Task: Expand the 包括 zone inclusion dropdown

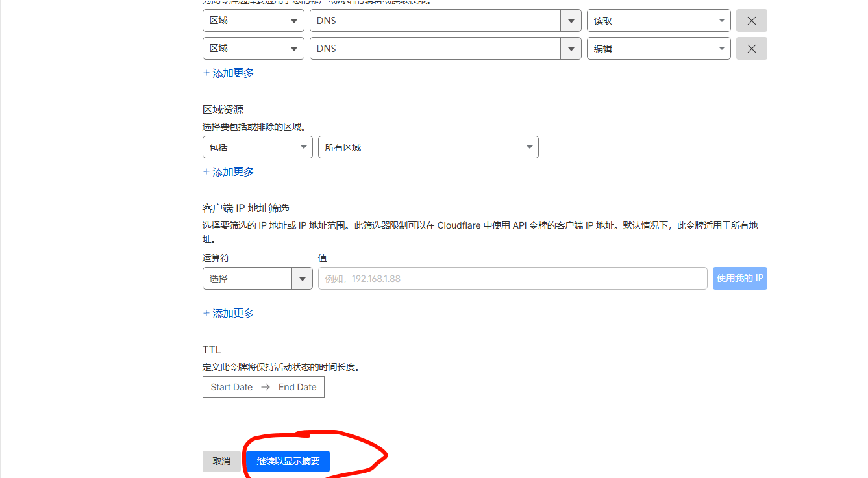Action: 257,147
